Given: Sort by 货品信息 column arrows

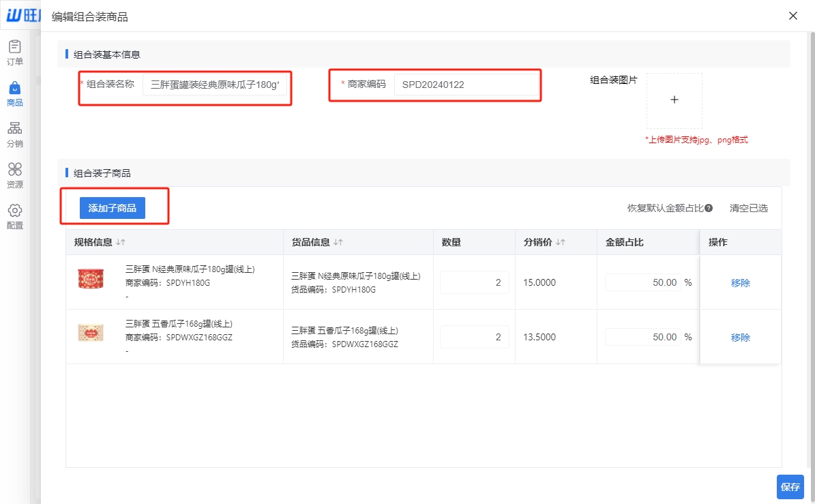Looking at the screenshot, I should [x=338, y=242].
